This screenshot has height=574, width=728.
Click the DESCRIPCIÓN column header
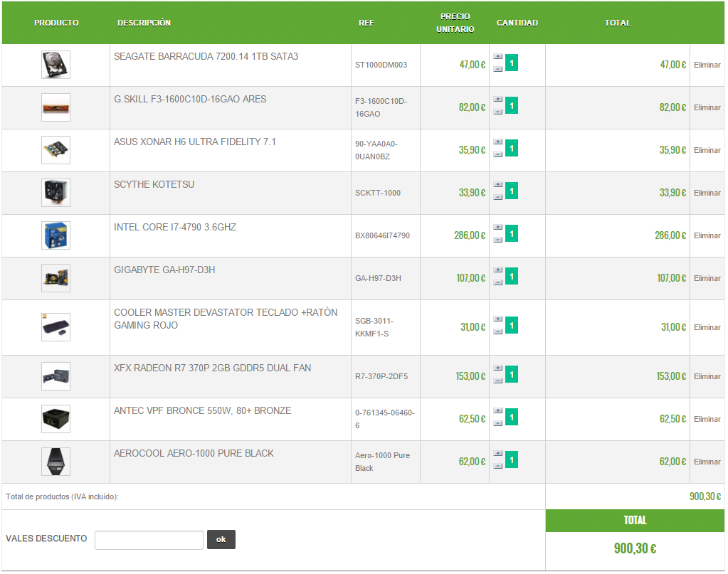144,23
